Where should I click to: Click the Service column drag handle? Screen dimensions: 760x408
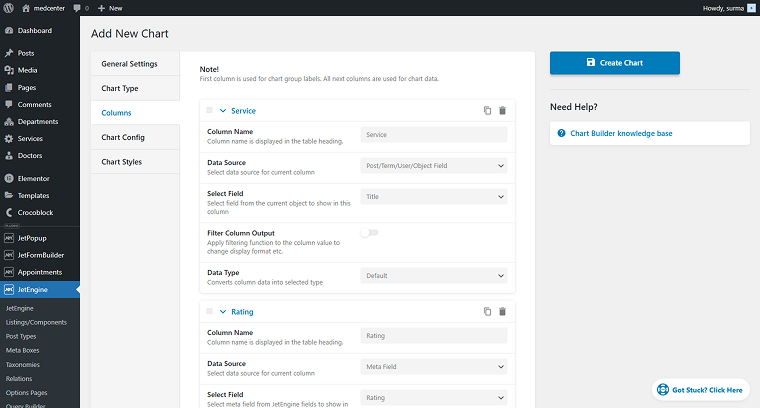point(209,110)
